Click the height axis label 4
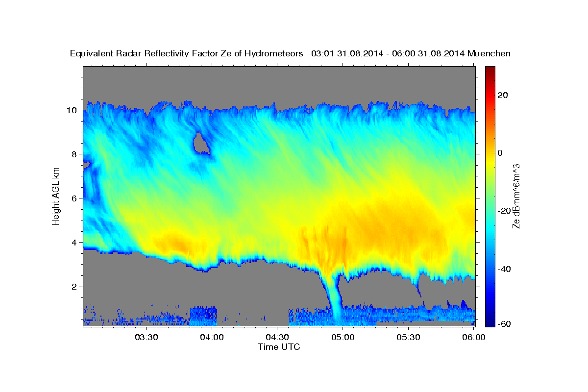Screen dimensions: 588x392 pyautogui.click(x=74, y=243)
